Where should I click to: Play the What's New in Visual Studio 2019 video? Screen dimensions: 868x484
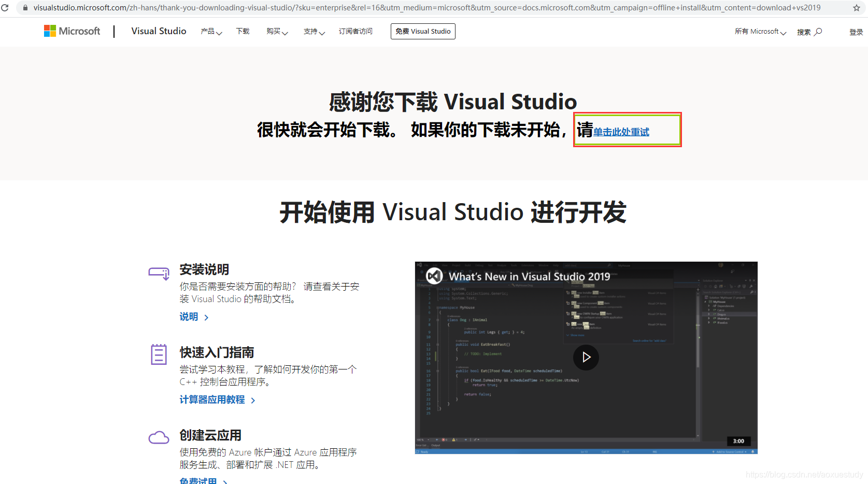(x=586, y=357)
